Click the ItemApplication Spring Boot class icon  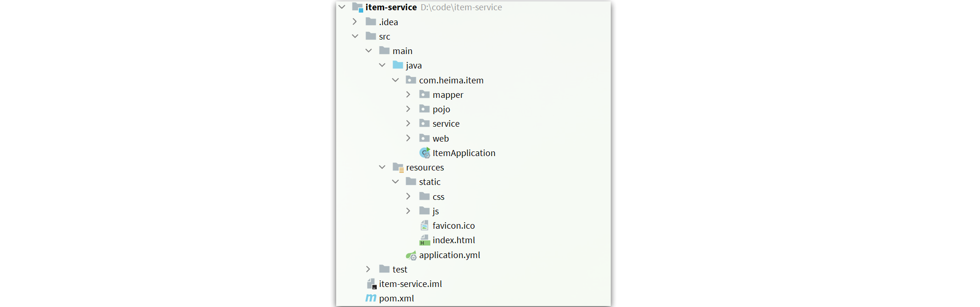click(x=425, y=153)
